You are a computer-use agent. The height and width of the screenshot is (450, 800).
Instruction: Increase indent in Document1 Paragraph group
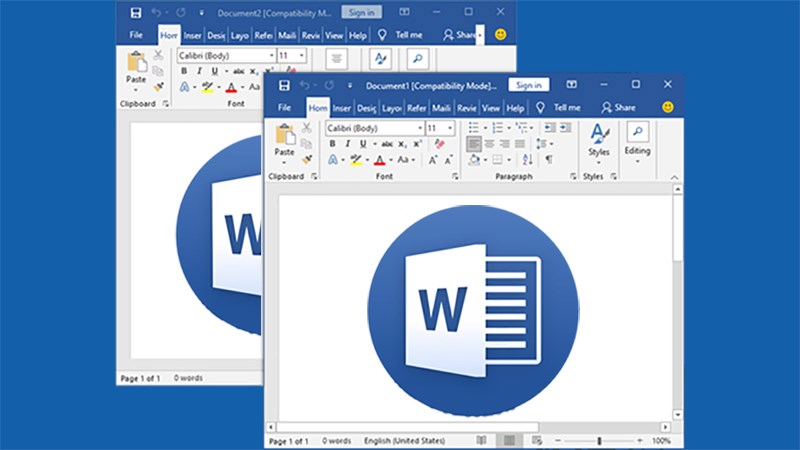click(566, 128)
